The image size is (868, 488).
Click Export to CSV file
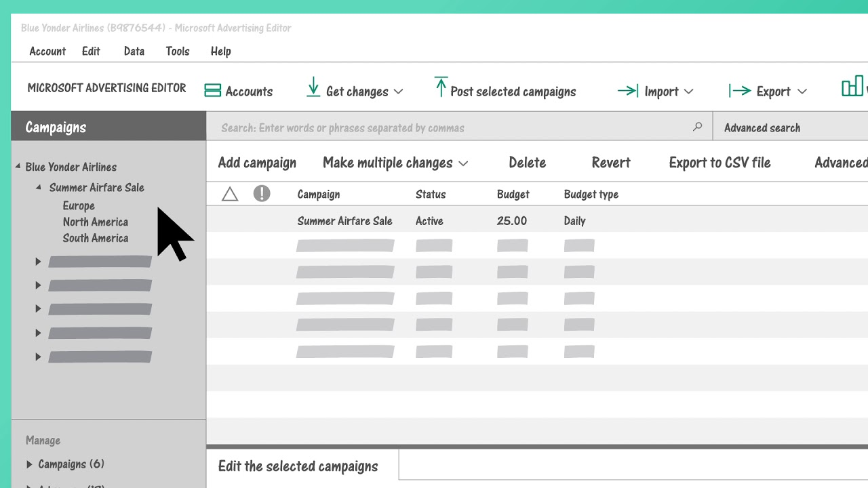click(719, 163)
